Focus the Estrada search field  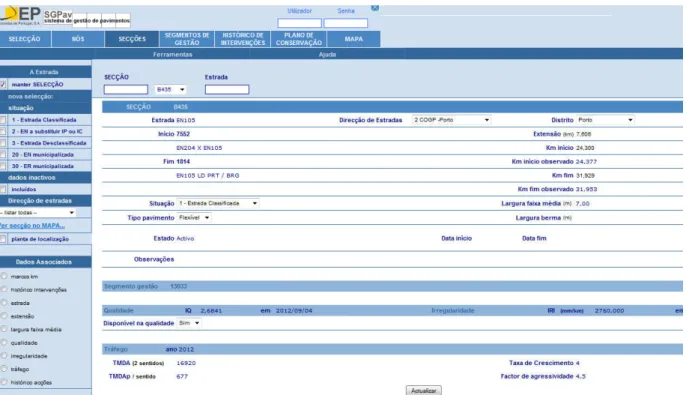[227, 90]
